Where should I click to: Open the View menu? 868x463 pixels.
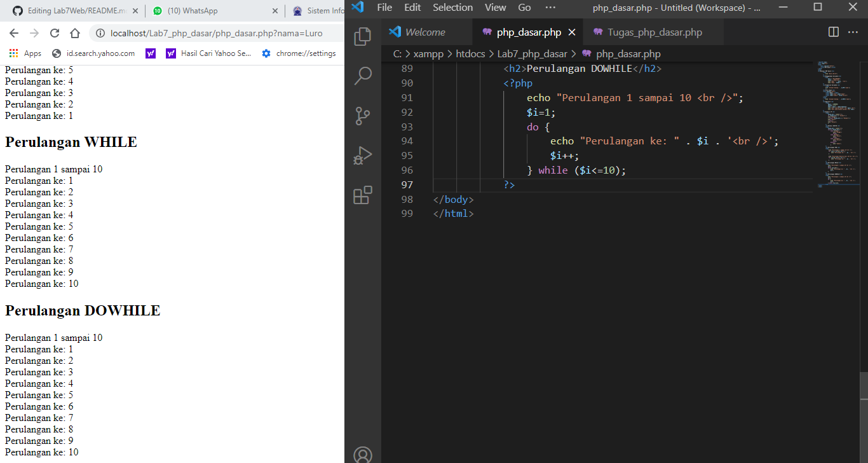(x=496, y=8)
